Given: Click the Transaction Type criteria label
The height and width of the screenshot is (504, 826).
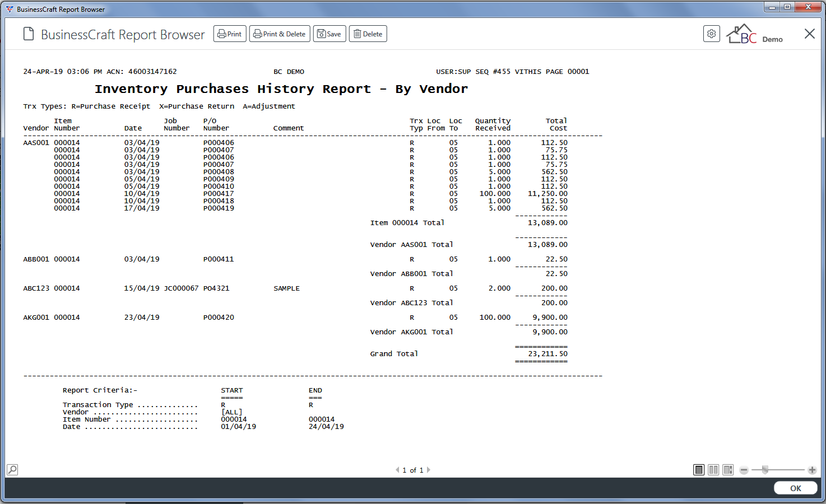Looking at the screenshot, I should click(98, 405).
